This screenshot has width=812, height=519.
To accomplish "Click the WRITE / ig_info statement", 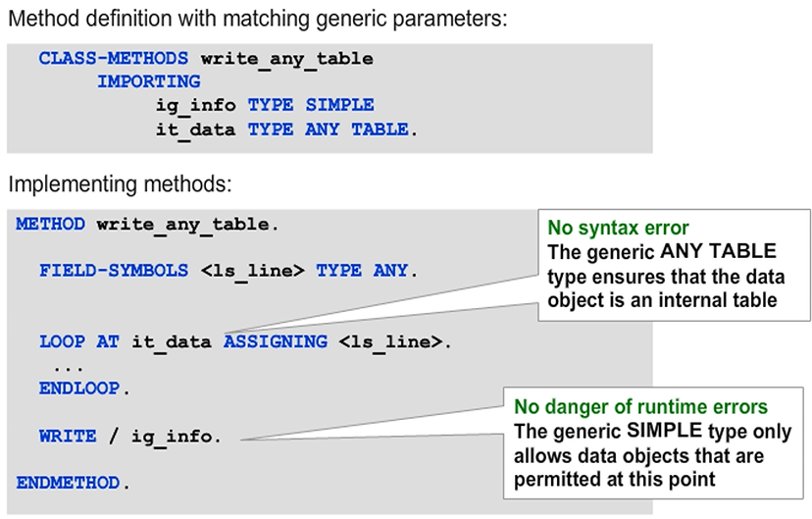I will pyautogui.click(x=130, y=436).
